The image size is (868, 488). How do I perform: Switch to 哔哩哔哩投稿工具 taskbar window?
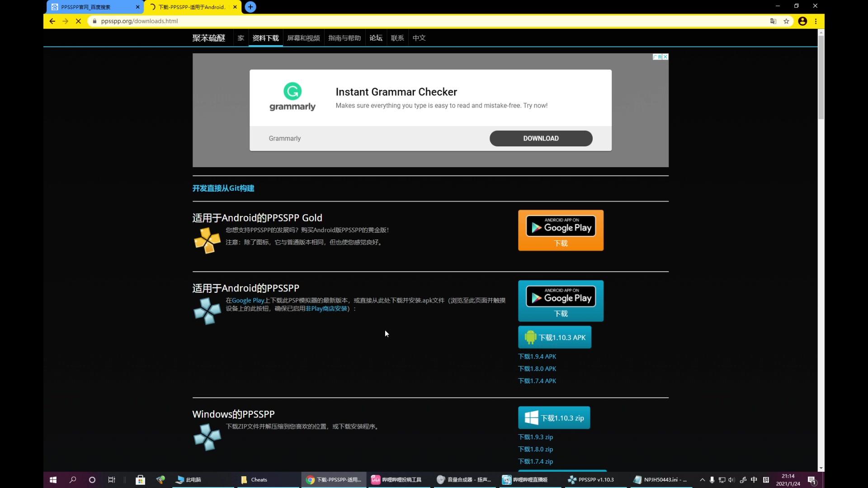point(399,480)
